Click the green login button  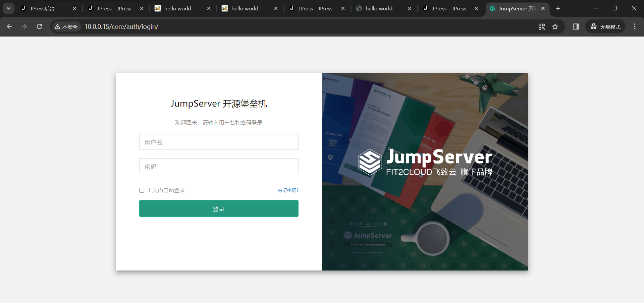219,208
